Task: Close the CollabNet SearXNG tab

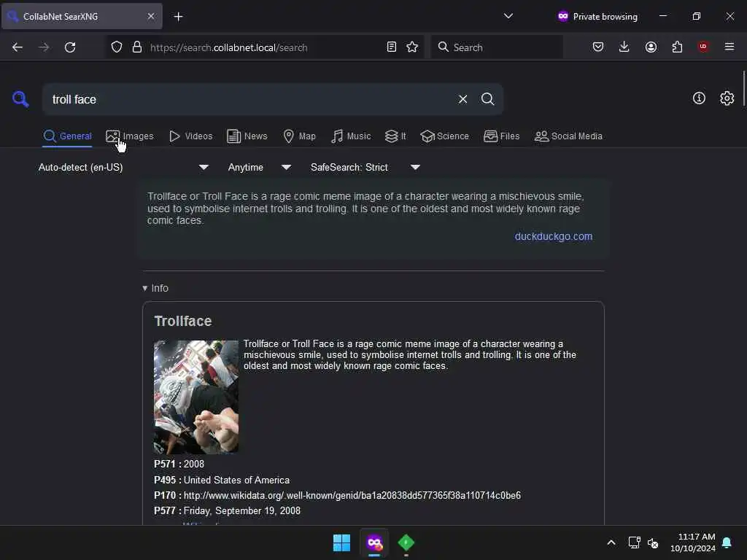Action: click(x=151, y=16)
